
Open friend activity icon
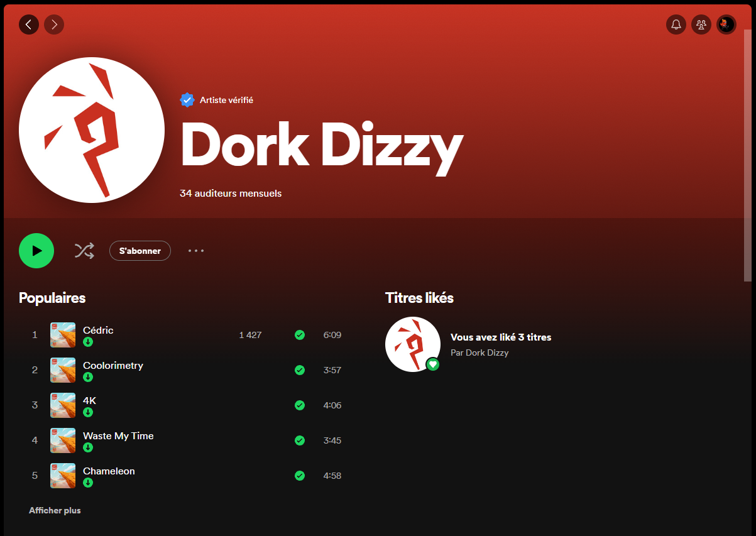tap(701, 25)
